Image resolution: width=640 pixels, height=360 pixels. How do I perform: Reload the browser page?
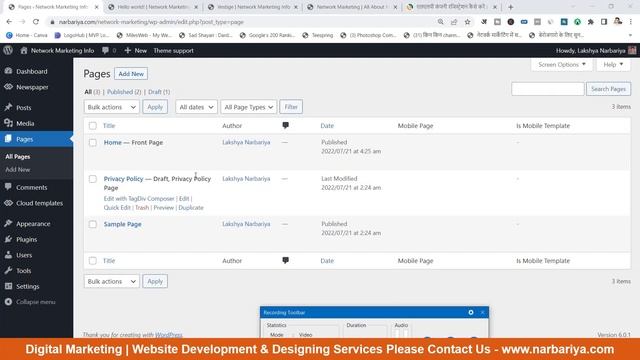[x=36, y=22]
